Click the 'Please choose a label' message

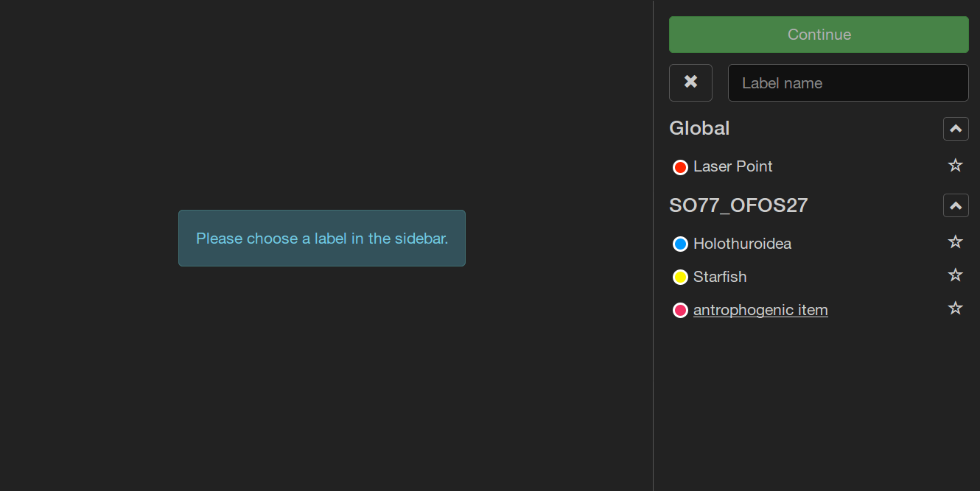322,239
